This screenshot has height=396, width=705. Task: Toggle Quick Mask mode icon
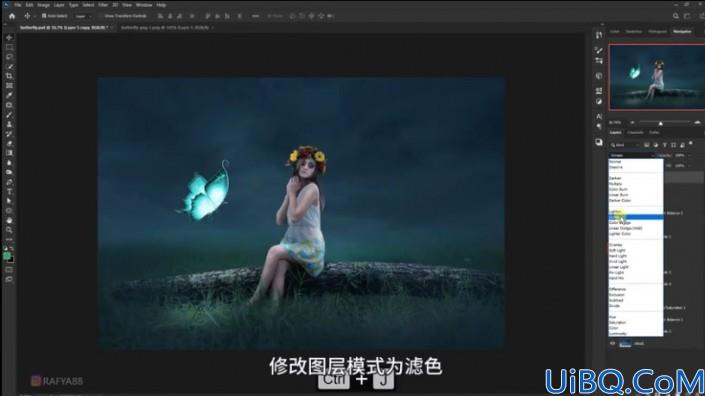click(9, 270)
